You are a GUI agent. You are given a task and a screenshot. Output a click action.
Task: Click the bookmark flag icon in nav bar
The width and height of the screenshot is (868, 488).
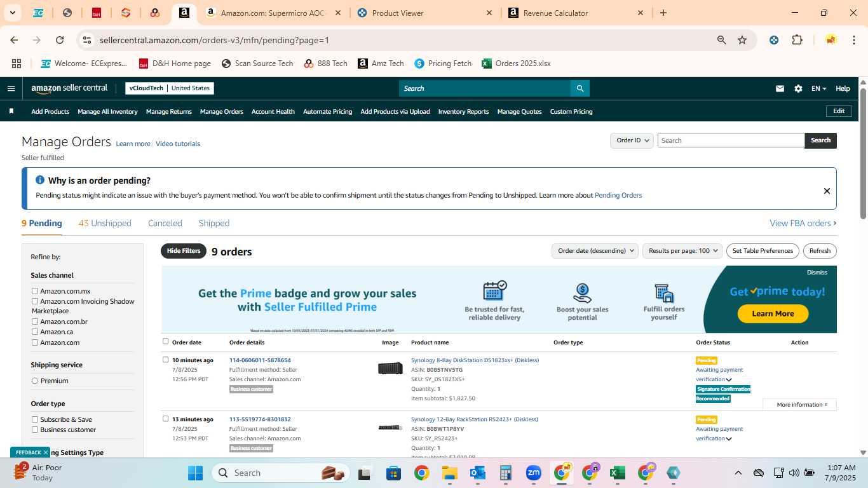point(11,111)
